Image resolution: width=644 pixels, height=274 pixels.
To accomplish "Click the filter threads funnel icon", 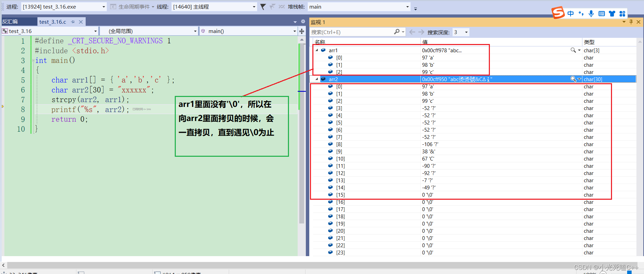I will [263, 7].
